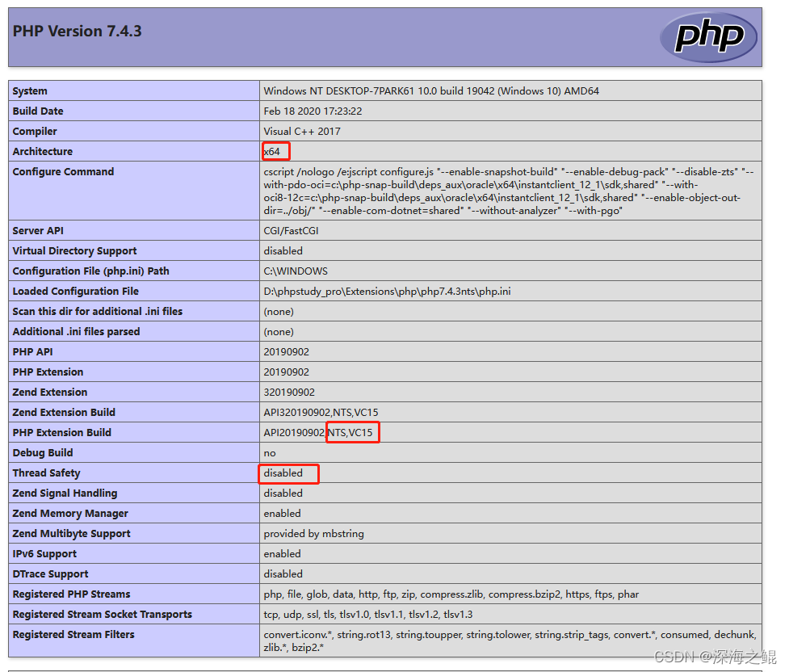789x672 pixels.
Task: Click the 'DTrace Support' label
Action: pos(50,573)
